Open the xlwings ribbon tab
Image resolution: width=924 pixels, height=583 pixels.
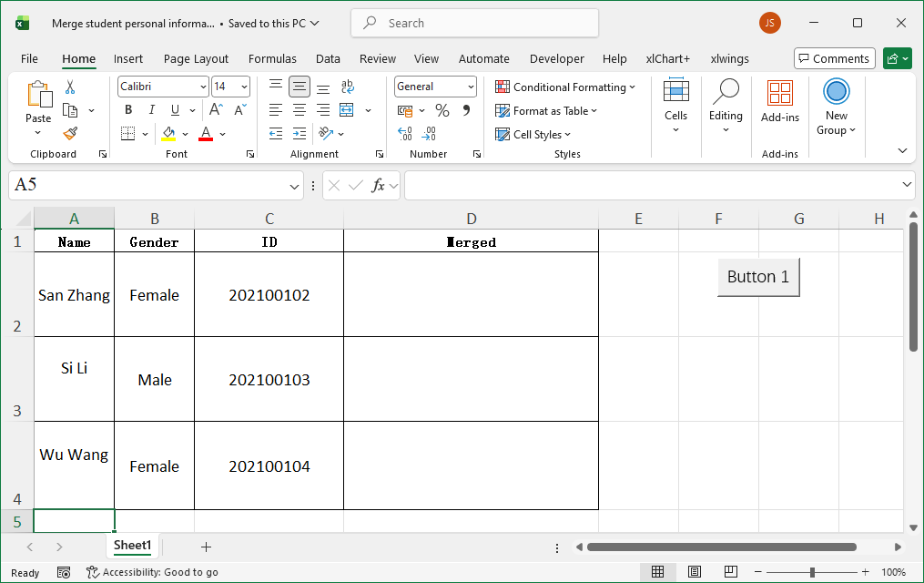click(729, 58)
